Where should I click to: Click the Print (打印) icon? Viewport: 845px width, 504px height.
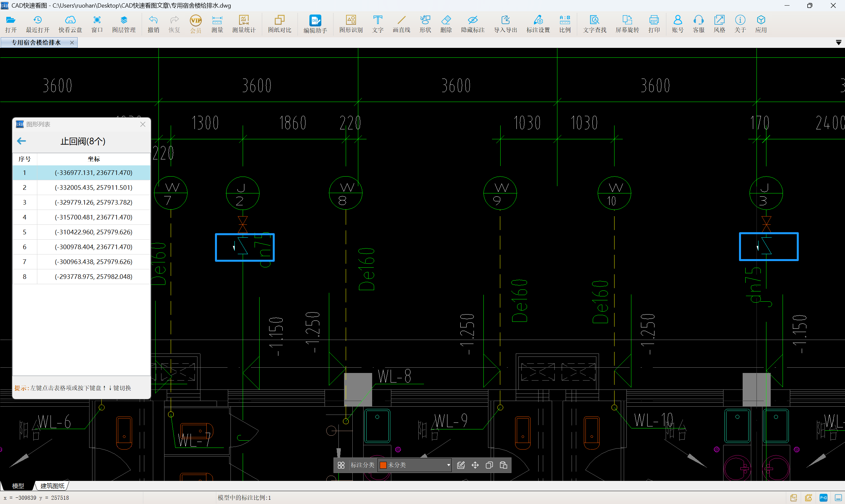654,24
